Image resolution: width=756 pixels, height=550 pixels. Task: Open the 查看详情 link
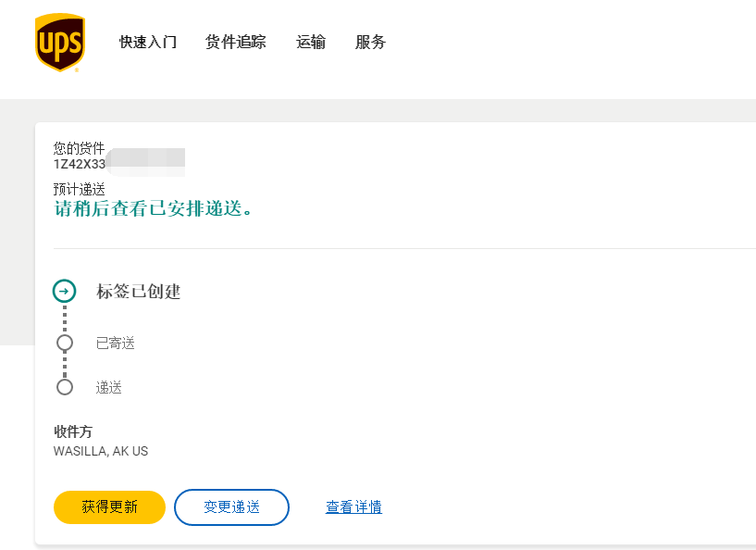click(x=353, y=507)
